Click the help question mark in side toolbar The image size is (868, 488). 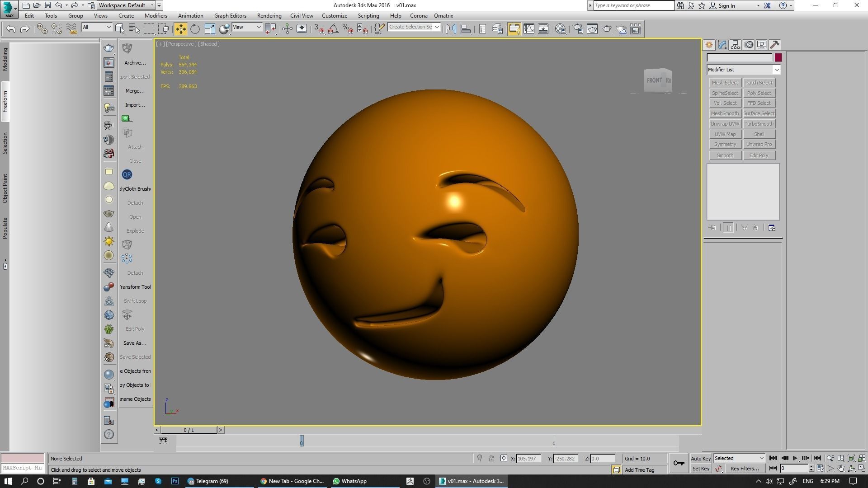(109, 435)
